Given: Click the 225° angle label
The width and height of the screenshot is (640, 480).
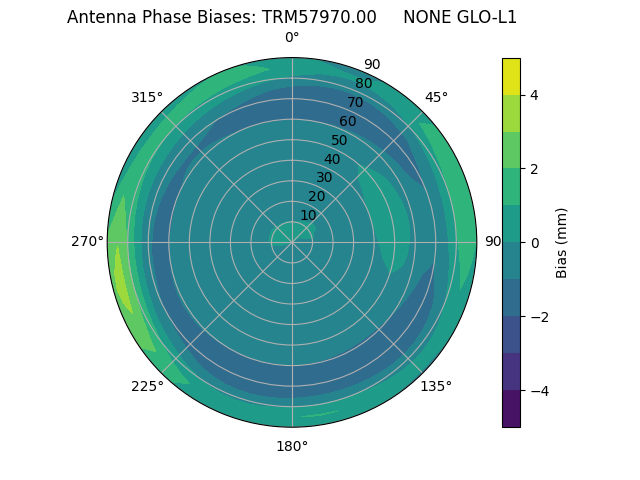Looking at the screenshot, I should [147, 386].
